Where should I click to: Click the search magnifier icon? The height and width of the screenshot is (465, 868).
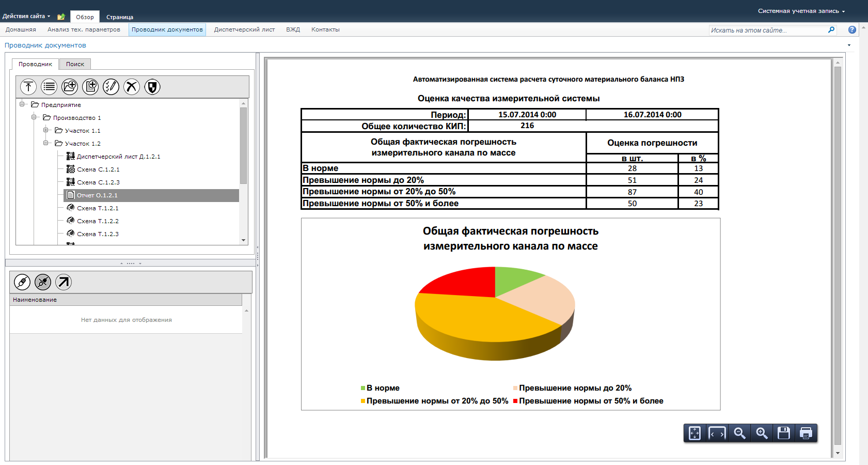pos(831,30)
